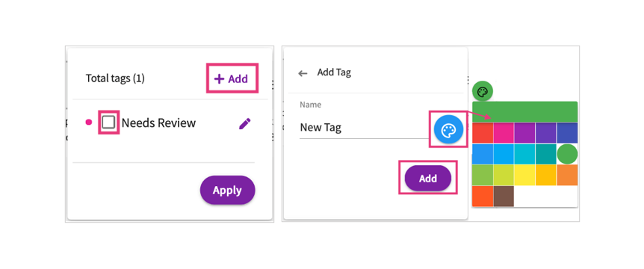644x269 pixels.
Task: Click the purple Add button to save the tag
Action: point(428,179)
